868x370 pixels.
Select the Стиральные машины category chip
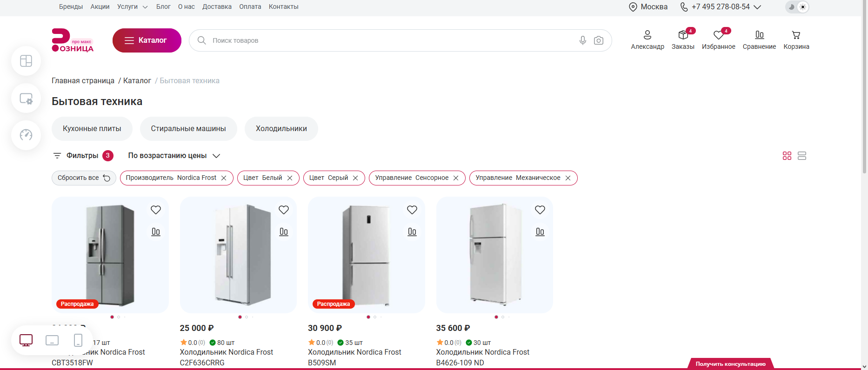[188, 129]
